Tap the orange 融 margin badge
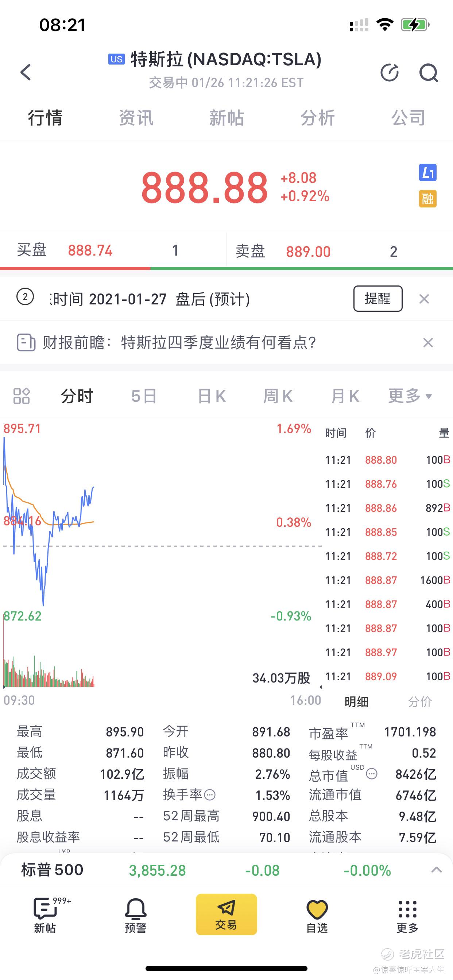Screen dimensions: 453x980 (427, 199)
